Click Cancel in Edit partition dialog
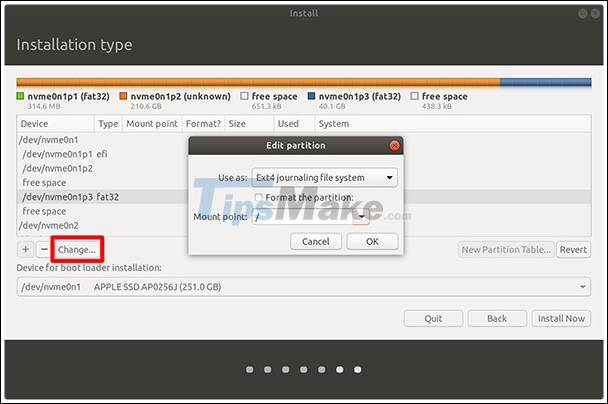 pos(316,242)
